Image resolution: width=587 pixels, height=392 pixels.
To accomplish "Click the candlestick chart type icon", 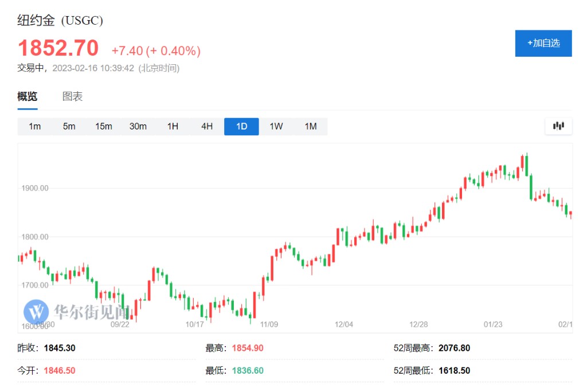I will (x=558, y=126).
